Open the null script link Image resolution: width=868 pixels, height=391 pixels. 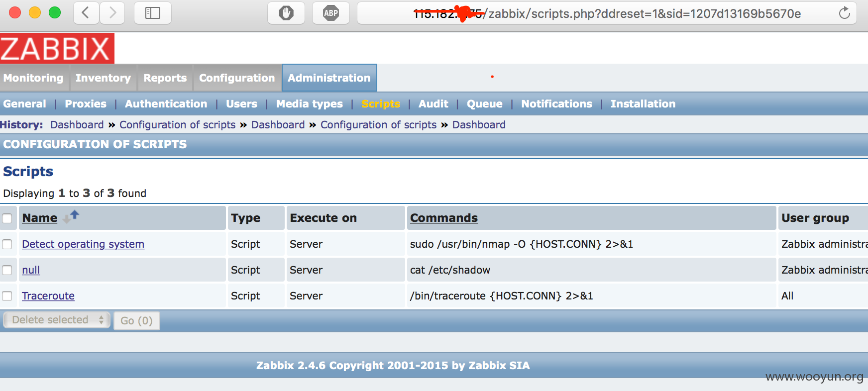31,270
